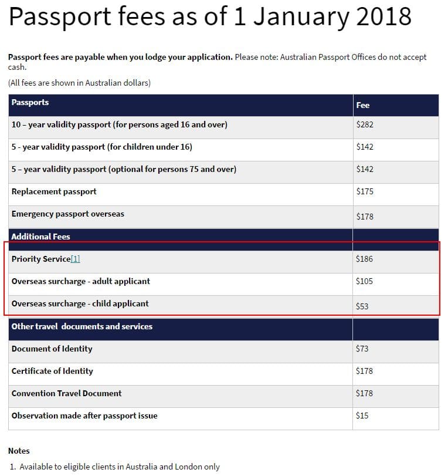
Task: Select the Document of Identity row
Action: click(x=223, y=352)
